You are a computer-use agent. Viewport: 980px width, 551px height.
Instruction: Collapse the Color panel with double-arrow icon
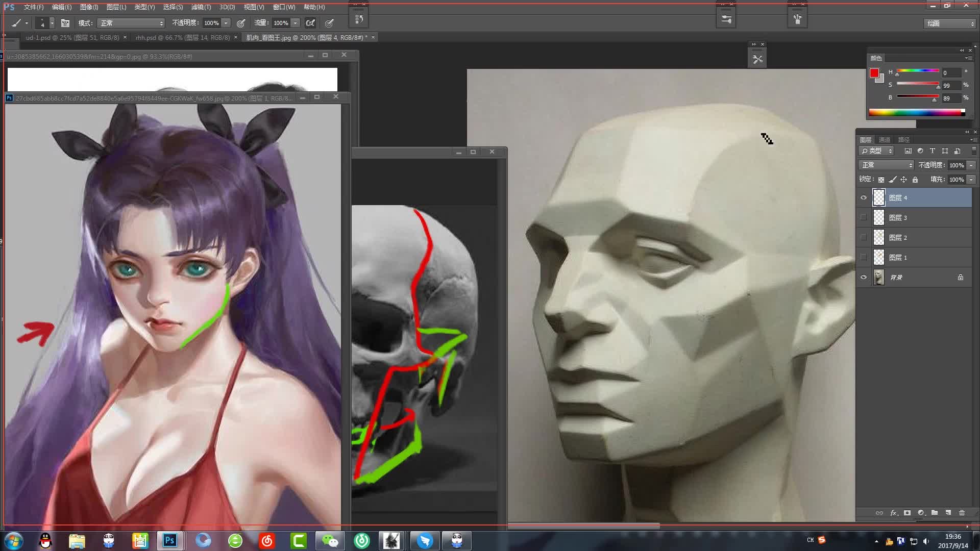962,50
